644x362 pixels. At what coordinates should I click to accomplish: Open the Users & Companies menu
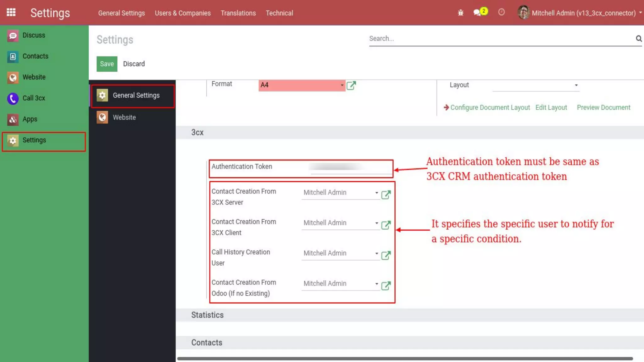click(183, 13)
